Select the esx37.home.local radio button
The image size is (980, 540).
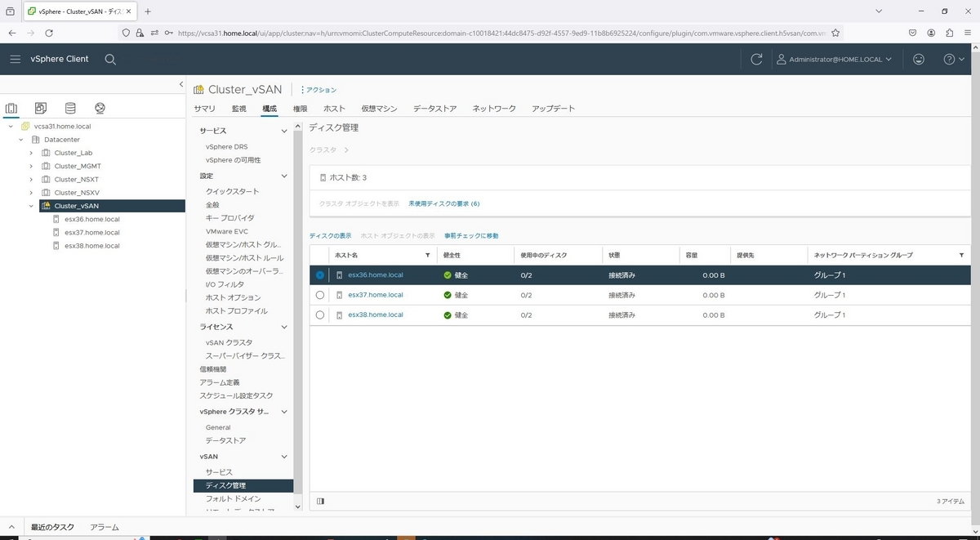click(x=319, y=295)
